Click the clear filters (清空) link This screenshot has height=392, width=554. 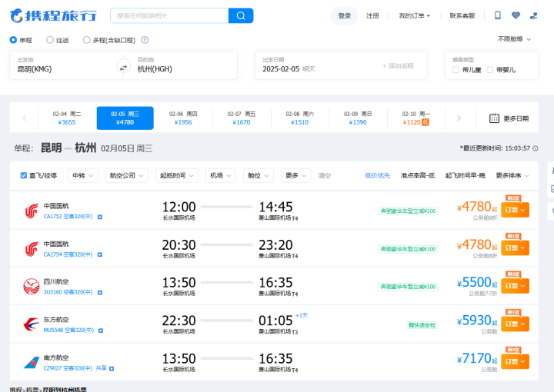(325, 175)
